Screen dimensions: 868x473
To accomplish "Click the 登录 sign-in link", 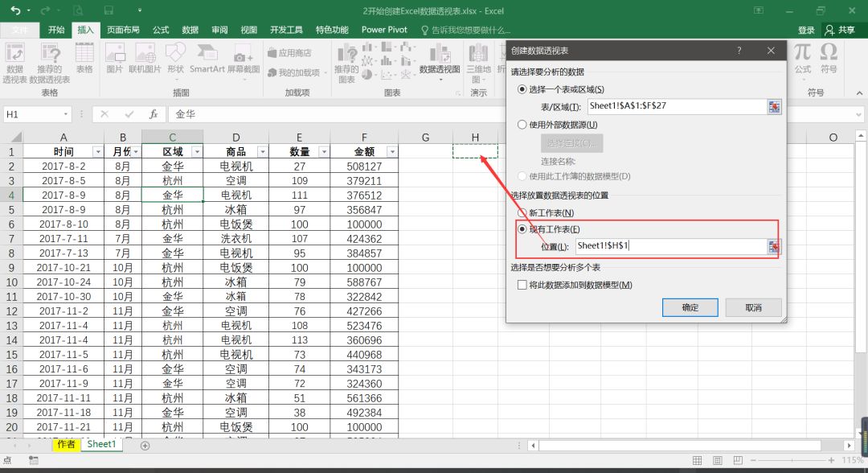I will pos(806,30).
